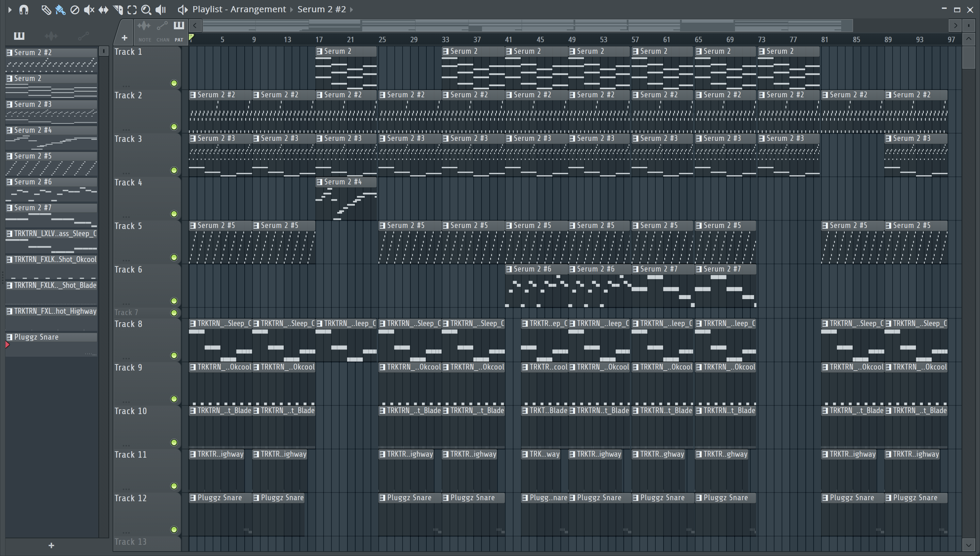
Task: Select the Zoom tool
Action: tap(146, 10)
